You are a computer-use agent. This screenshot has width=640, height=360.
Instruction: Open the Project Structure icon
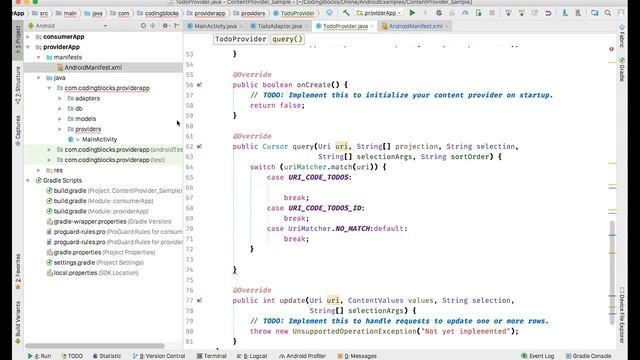coord(595,13)
